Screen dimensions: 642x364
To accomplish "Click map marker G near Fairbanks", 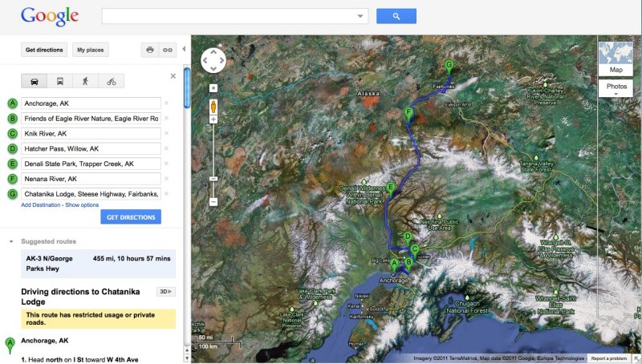I will (x=449, y=68).
